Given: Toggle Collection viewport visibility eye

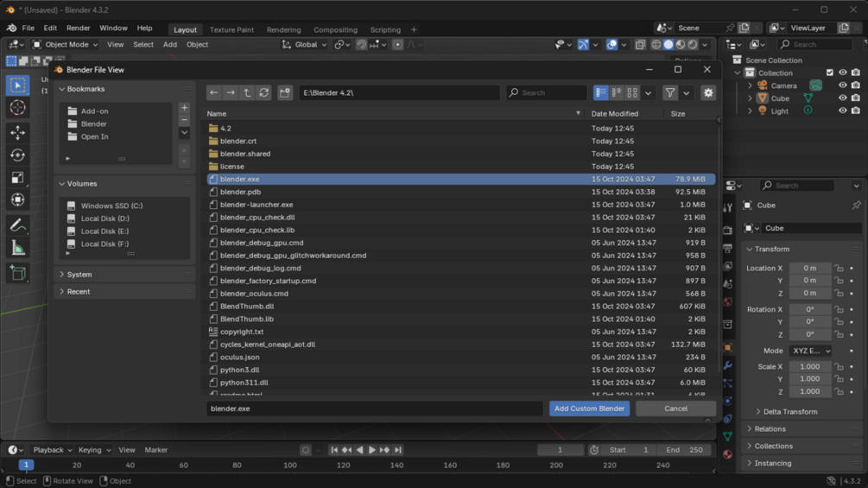Looking at the screenshot, I should (x=843, y=73).
